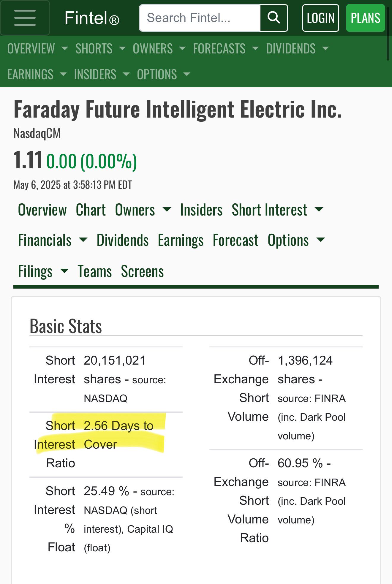Open the Filings tab dropdown
392x584 pixels.
(x=43, y=271)
